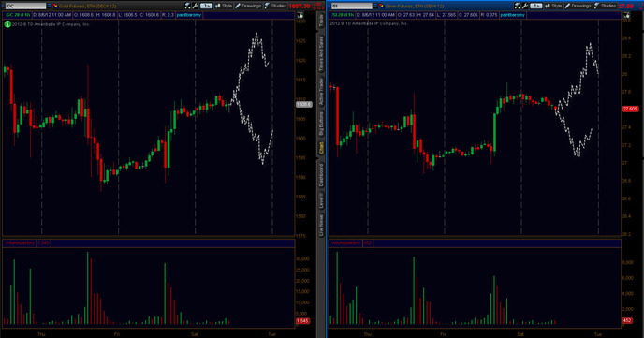Screen dimensions: 644x338
Task: Click gold chart High value H: 1608.8
Action: tap(106, 15)
